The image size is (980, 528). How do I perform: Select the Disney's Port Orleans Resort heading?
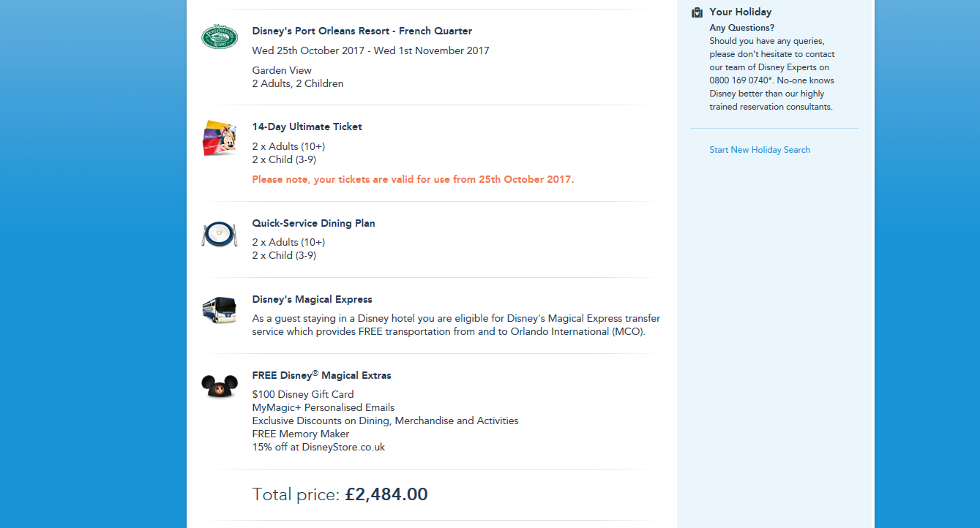[x=362, y=31]
